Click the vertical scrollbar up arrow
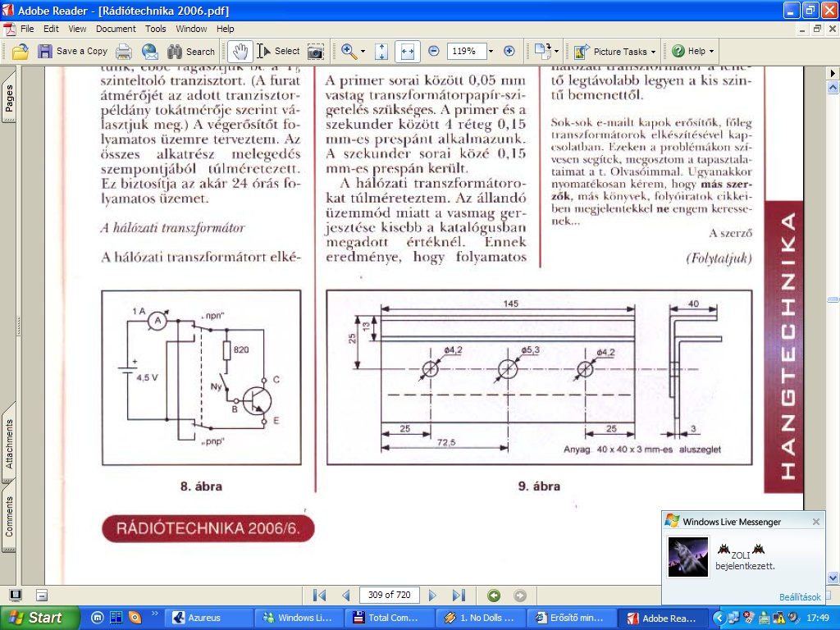 [x=833, y=87]
